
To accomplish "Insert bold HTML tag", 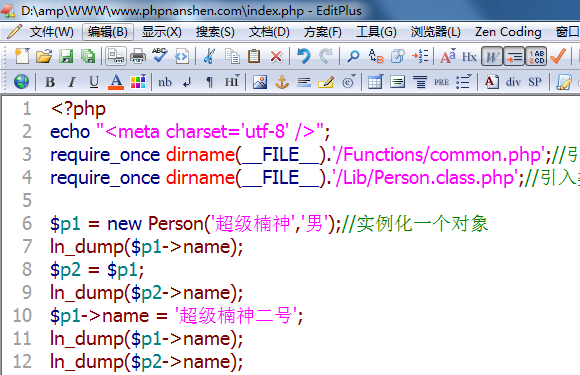I will pos(50,82).
